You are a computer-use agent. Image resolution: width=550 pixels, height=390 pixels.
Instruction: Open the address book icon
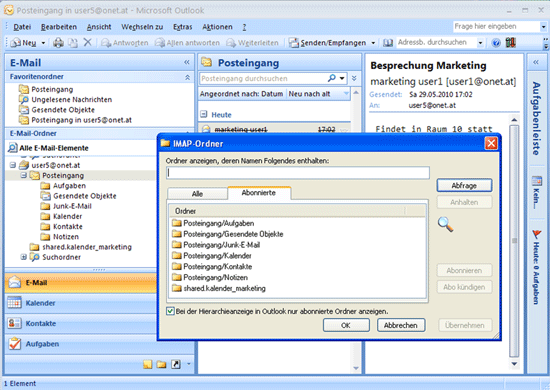pyautogui.click(x=388, y=43)
